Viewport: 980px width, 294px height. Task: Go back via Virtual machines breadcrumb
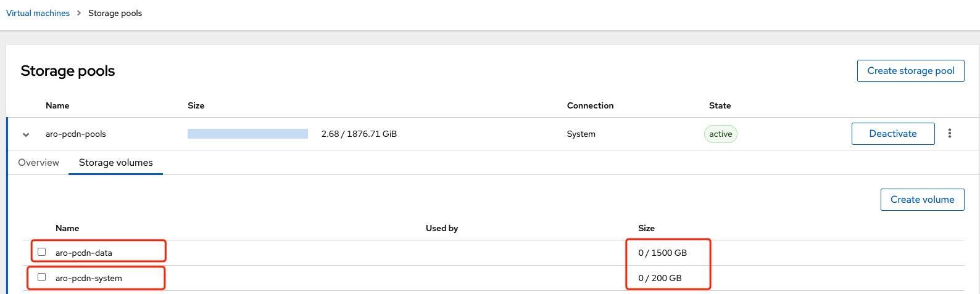(x=38, y=13)
